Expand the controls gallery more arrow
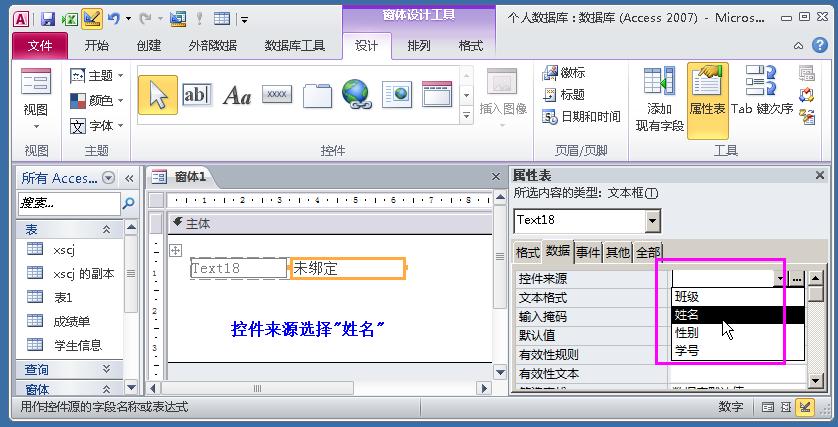The width and height of the screenshot is (838, 427). point(467,115)
